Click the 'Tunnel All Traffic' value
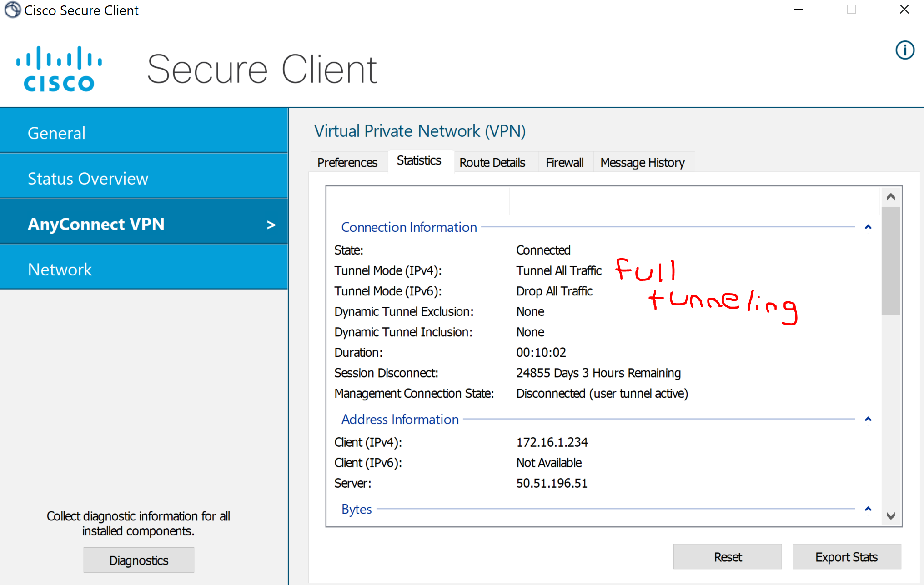 [559, 270]
